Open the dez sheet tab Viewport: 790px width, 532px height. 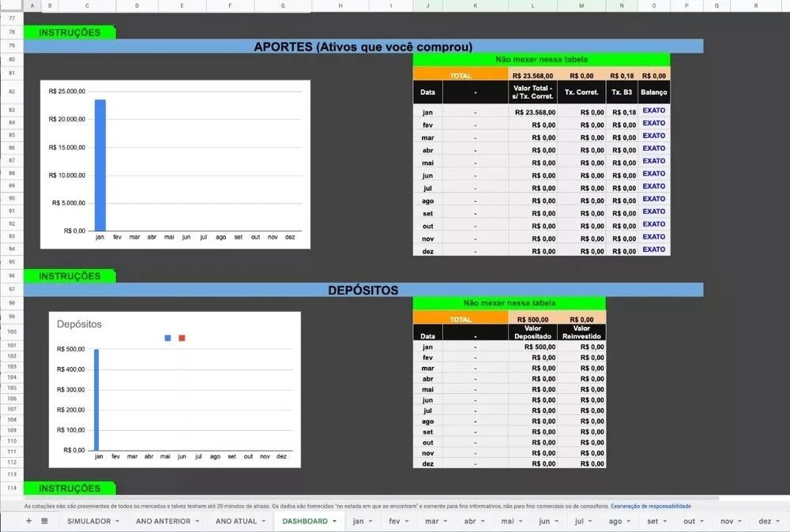click(765, 521)
